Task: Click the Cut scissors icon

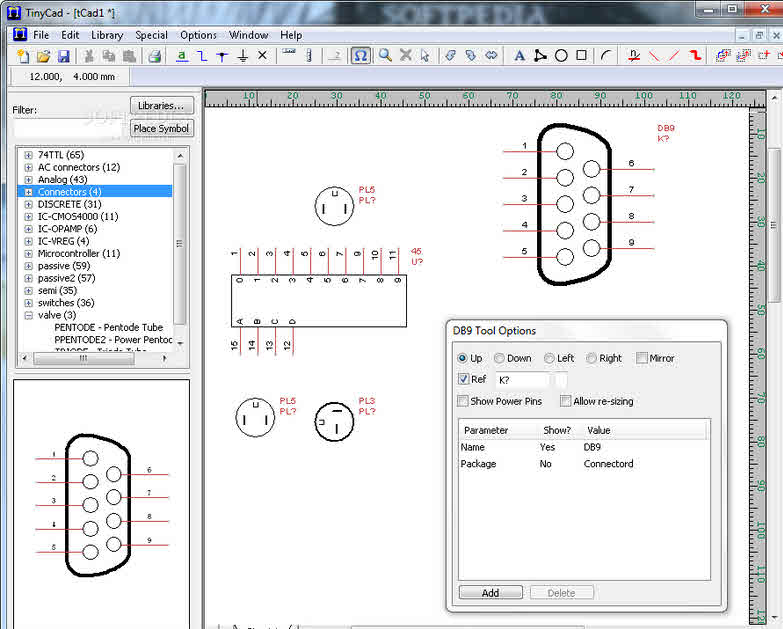Action: [89, 56]
